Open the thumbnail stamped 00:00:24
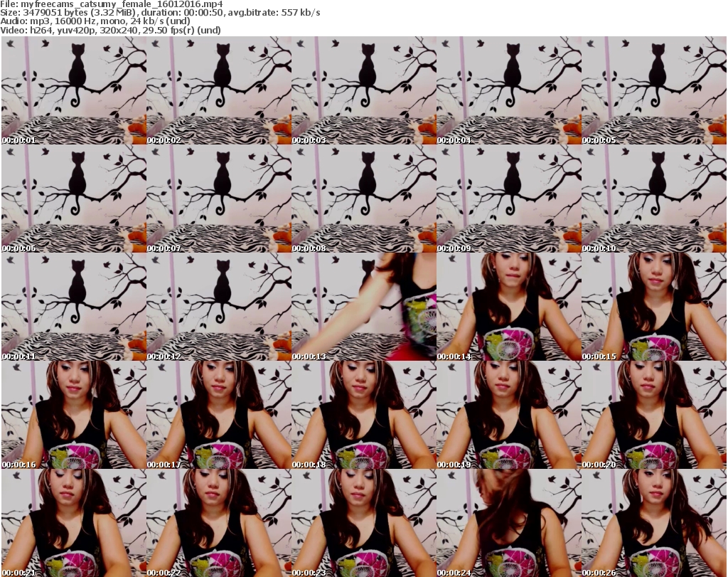Image resolution: width=728 pixels, height=577 pixels. (x=509, y=523)
